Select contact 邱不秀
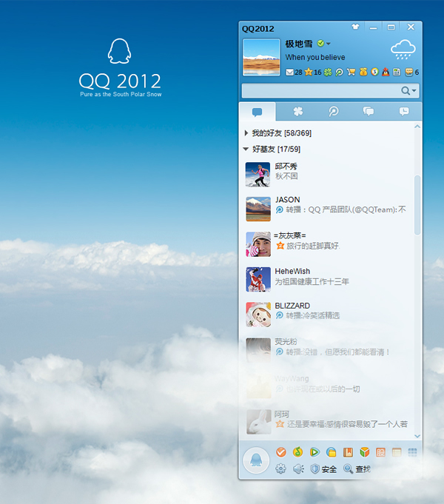The width and height of the screenshot is (444, 504). (327, 174)
